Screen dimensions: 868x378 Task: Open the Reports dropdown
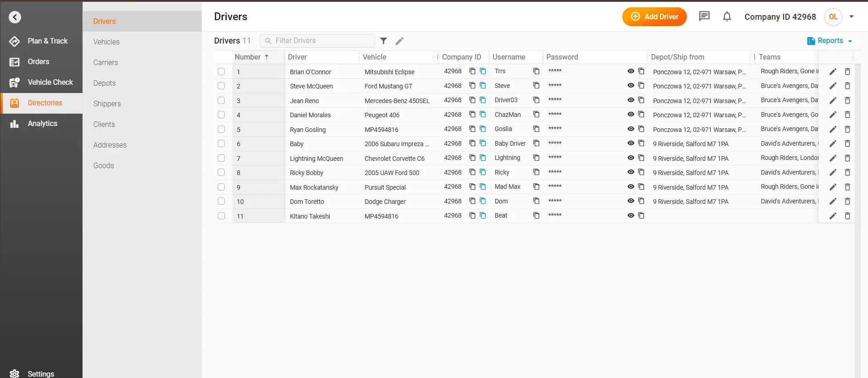click(x=829, y=41)
